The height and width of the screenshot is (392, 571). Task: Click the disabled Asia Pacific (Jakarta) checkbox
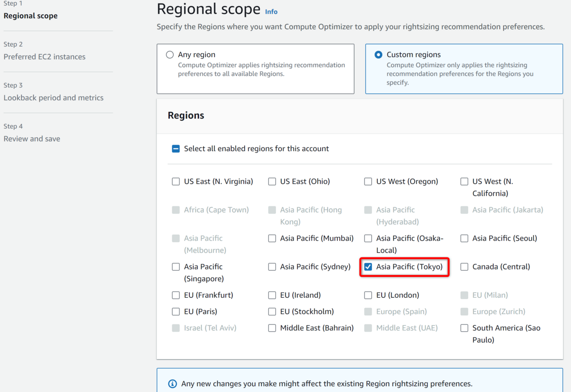(x=464, y=210)
